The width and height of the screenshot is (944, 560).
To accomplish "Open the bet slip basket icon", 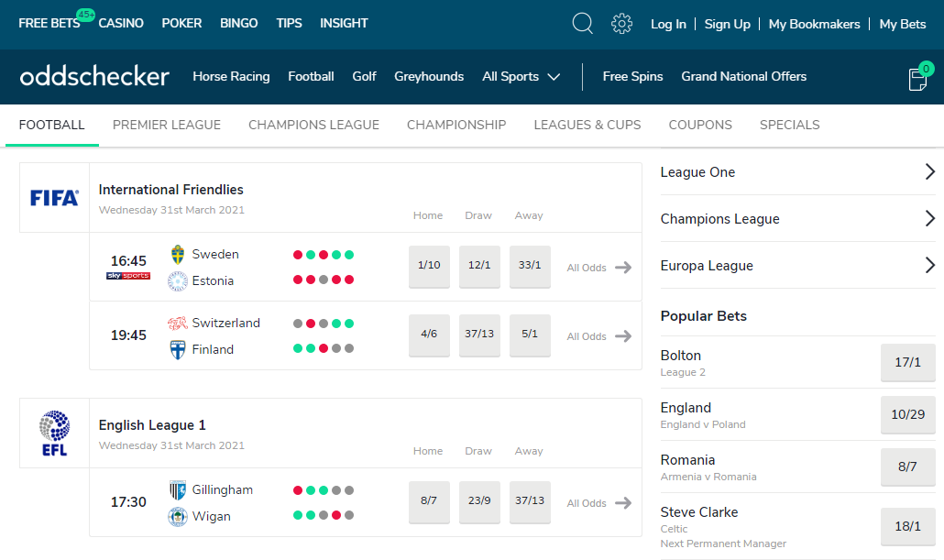I will [x=917, y=79].
